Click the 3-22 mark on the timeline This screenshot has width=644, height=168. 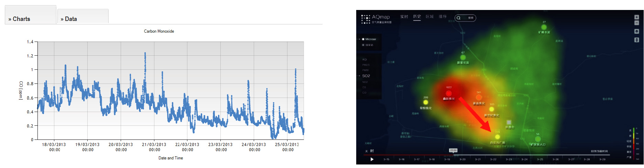(x=493, y=159)
